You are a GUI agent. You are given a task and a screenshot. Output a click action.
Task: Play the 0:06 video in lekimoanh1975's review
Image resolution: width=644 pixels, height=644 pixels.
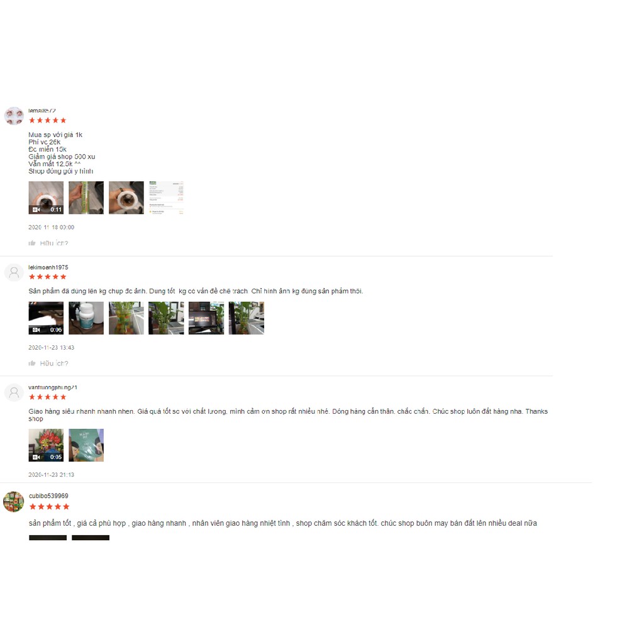46,318
